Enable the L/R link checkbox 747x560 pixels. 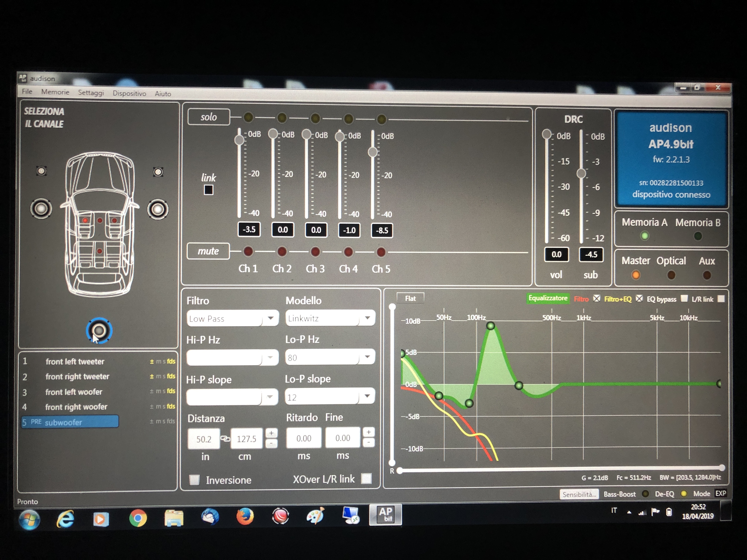coord(721,299)
